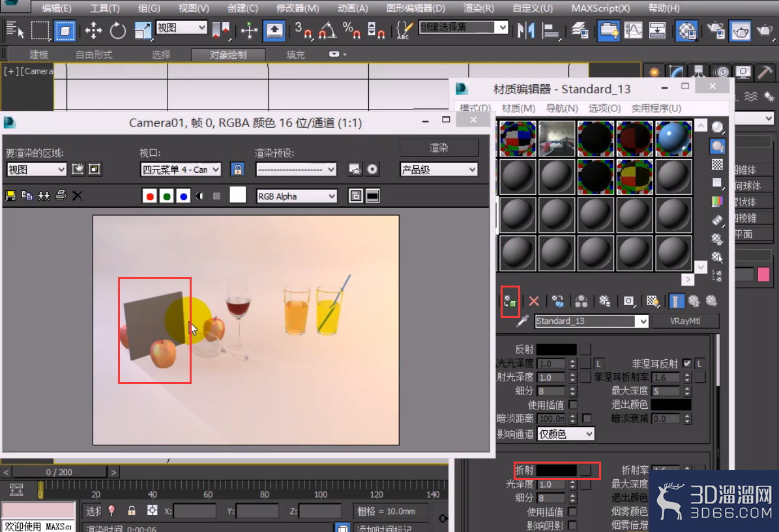The height and width of the screenshot is (532, 779).
Task: Toggle the green channel in the render window
Action: click(x=167, y=196)
